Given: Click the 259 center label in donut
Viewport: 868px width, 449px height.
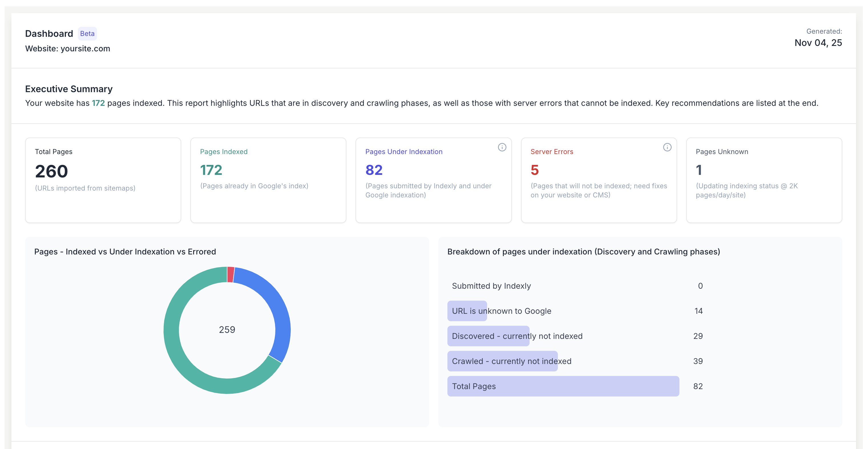Looking at the screenshot, I should 227,330.
